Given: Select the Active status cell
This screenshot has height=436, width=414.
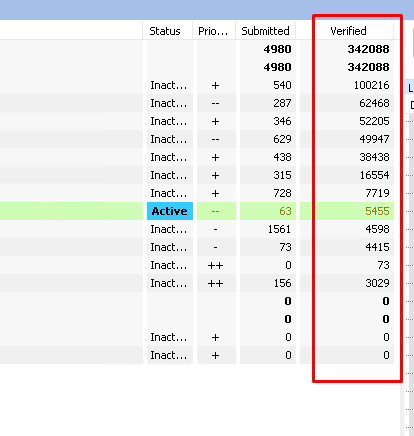Looking at the screenshot, I should pos(170,211).
